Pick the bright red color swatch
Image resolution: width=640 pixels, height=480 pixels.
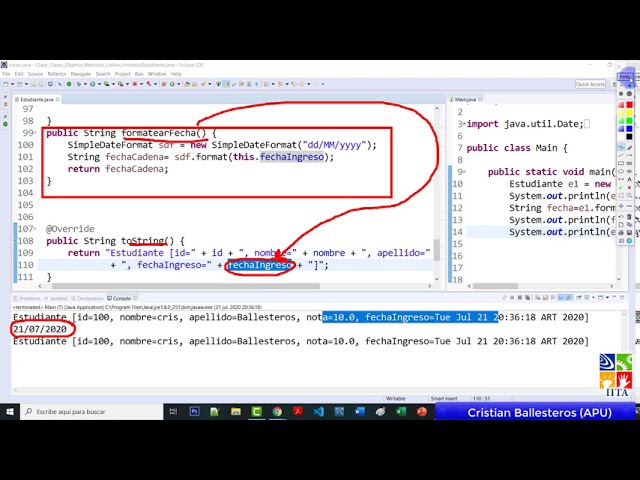(x=629, y=105)
